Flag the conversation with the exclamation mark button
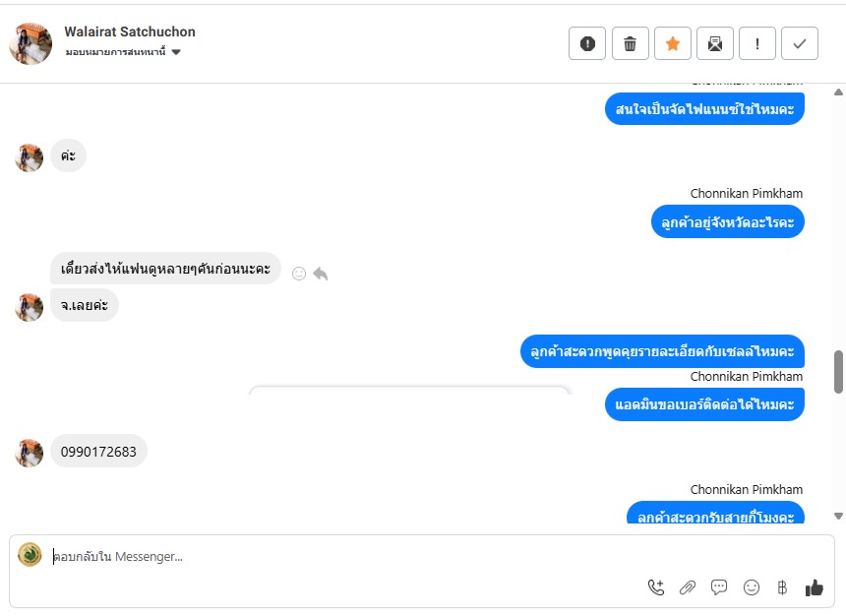The width and height of the screenshot is (846, 616). click(757, 43)
